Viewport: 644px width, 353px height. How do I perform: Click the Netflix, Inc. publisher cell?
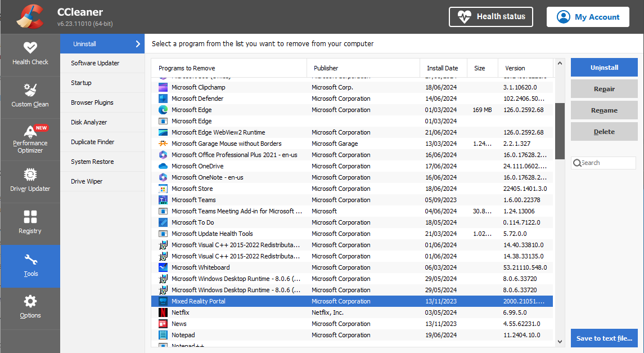(327, 312)
